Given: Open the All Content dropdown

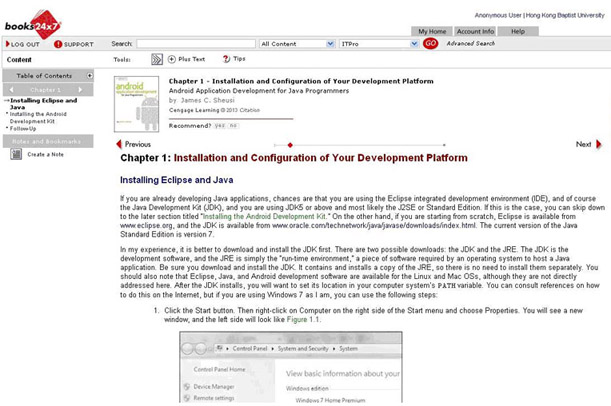Looking at the screenshot, I should click(x=297, y=44).
